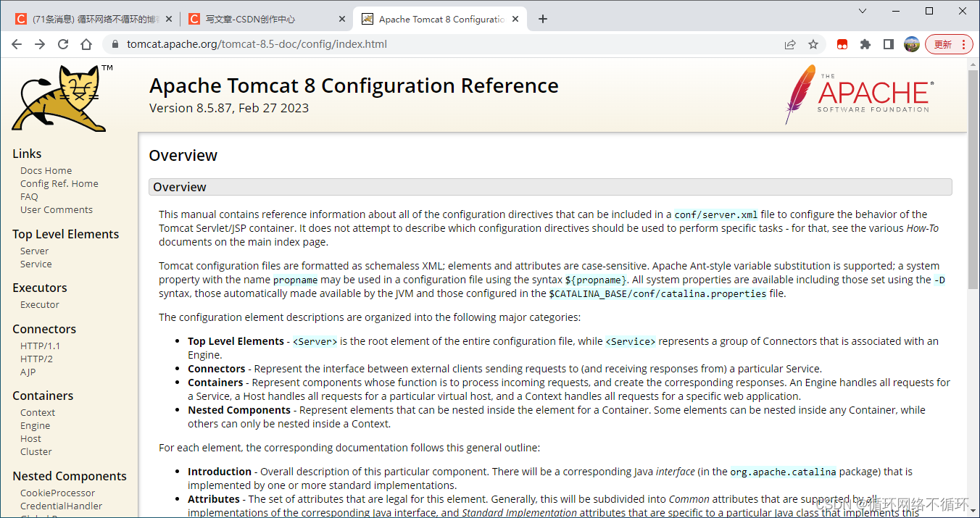Screen dimensions: 980x518
Task: Open the Config Ref. Home link
Action: click(59, 184)
